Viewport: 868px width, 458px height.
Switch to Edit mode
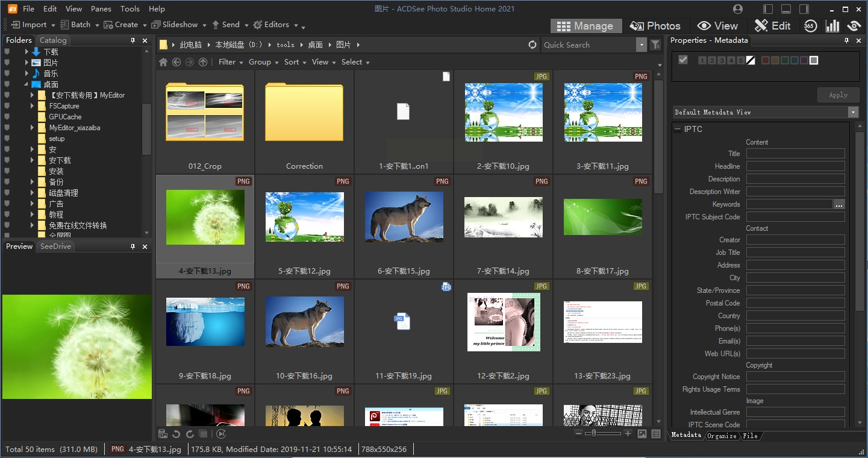click(773, 25)
